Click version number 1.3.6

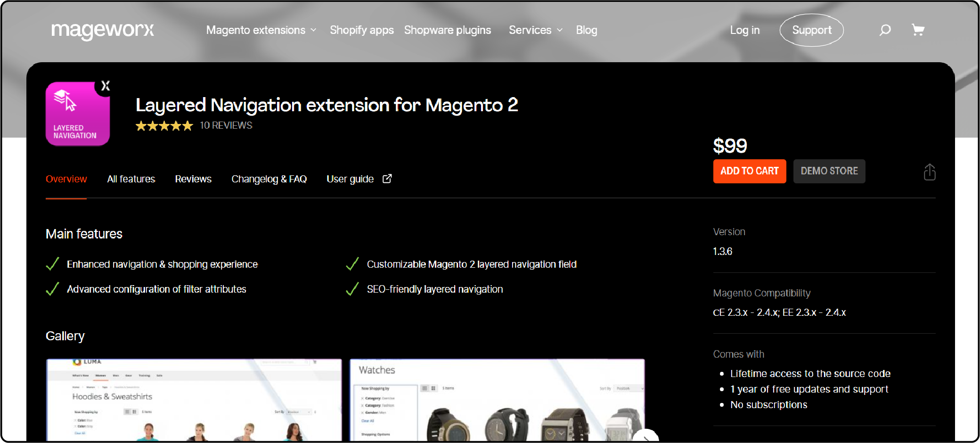click(723, 251)
